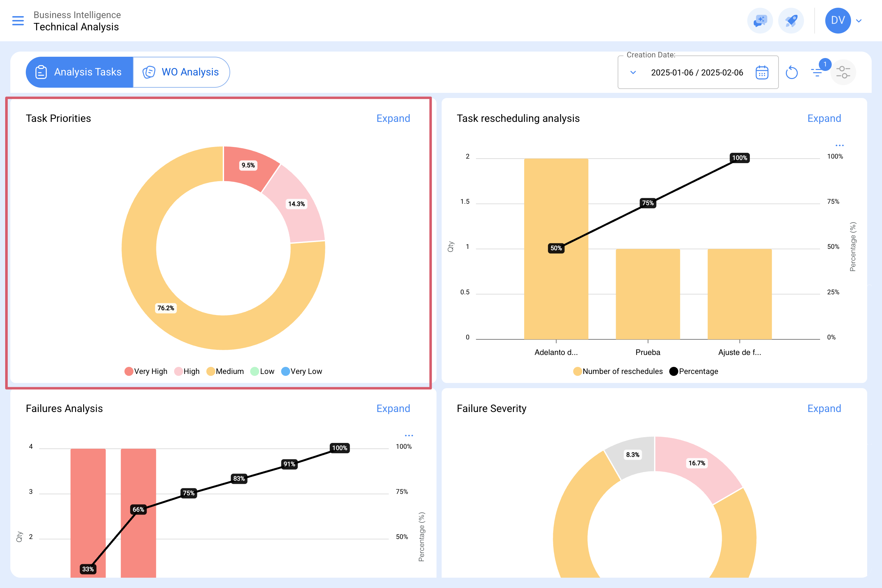This screenshot has height=588, width=882.
Task: Click the Business Intelligence breadcrumb text
Action: 77,15
